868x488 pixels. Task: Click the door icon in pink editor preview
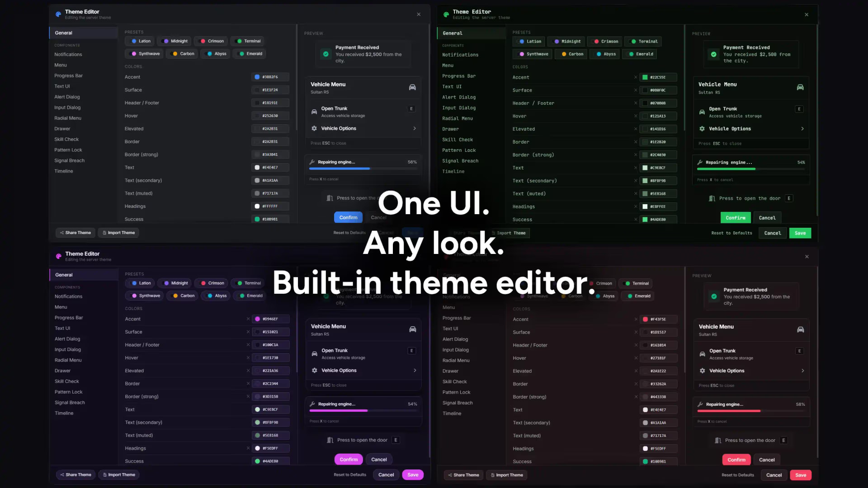click(x=330, y=440)
